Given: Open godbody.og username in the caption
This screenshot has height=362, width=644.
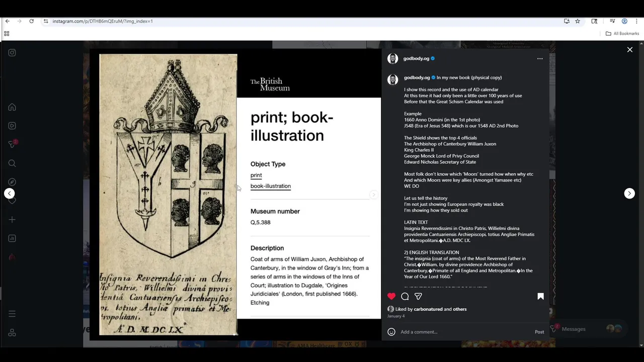Looking at the screenshot, I should (417, 77).
